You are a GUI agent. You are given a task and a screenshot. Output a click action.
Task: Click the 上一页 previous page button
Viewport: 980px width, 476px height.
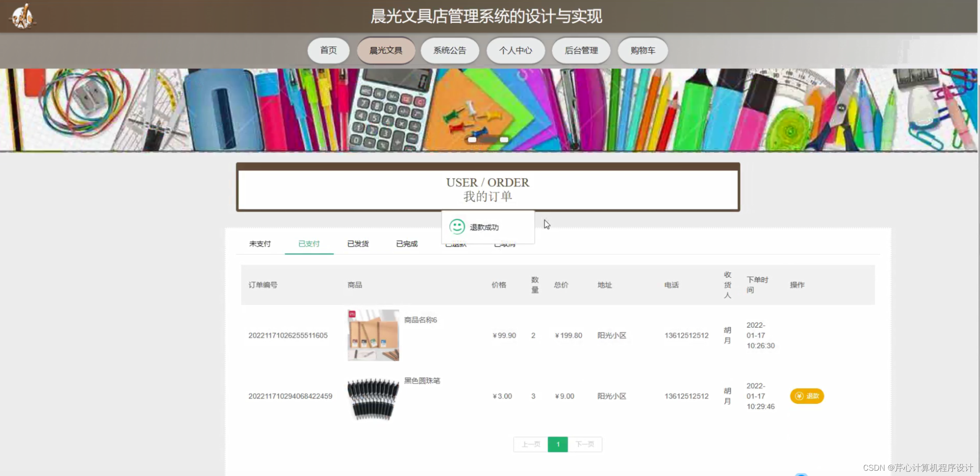pyautogui.click(x=530, y=444)
